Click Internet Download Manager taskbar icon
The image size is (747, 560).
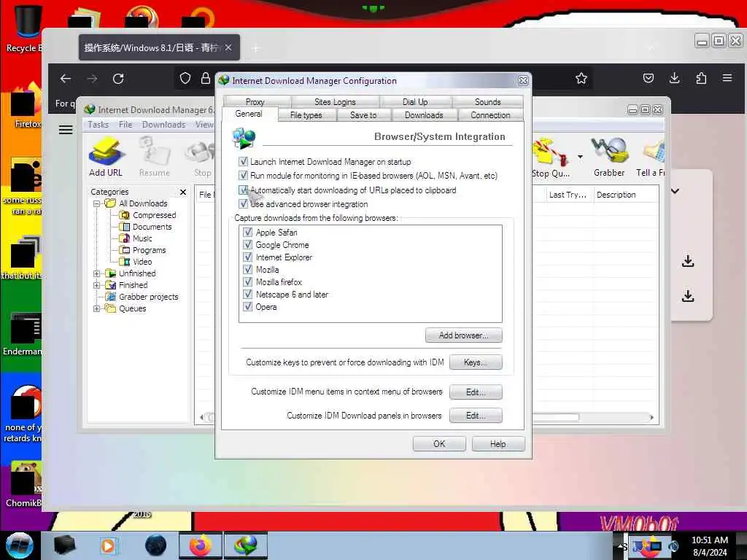(245, 545)
